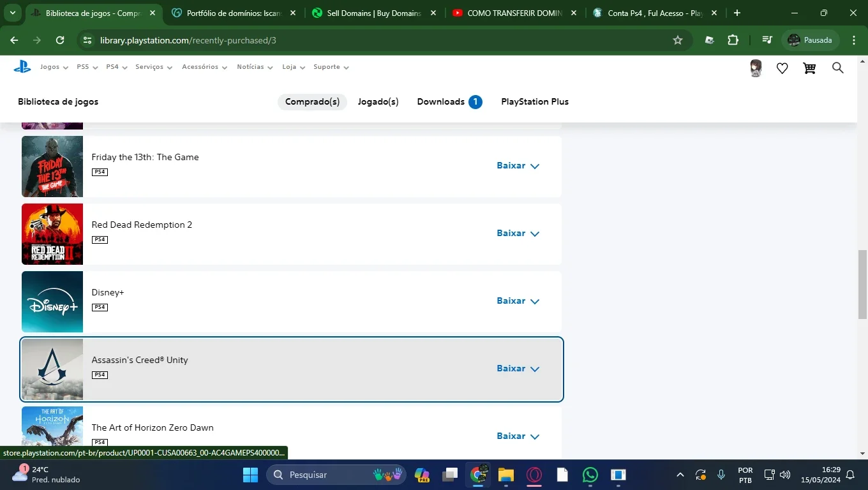The image size is (868, 490).
Task: Open the tab search dropdown arrow
Action: (12, 13)
